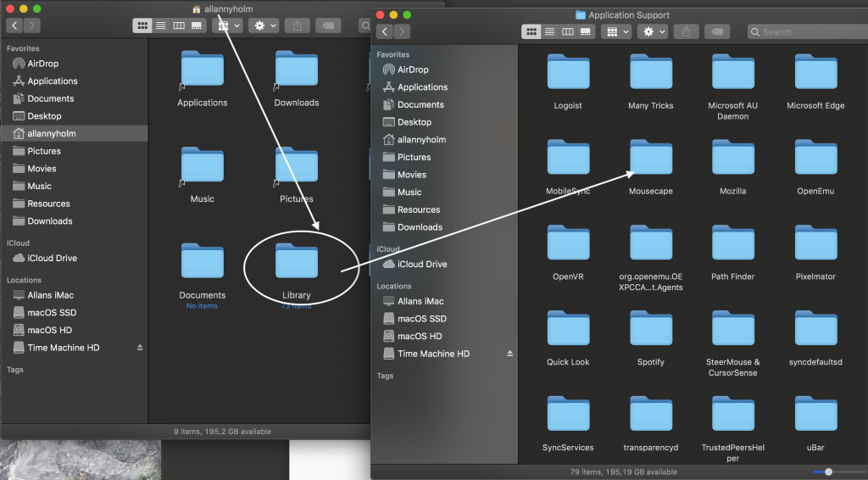Select Movies in Application Support sidebar

click(x=443, y=175)
